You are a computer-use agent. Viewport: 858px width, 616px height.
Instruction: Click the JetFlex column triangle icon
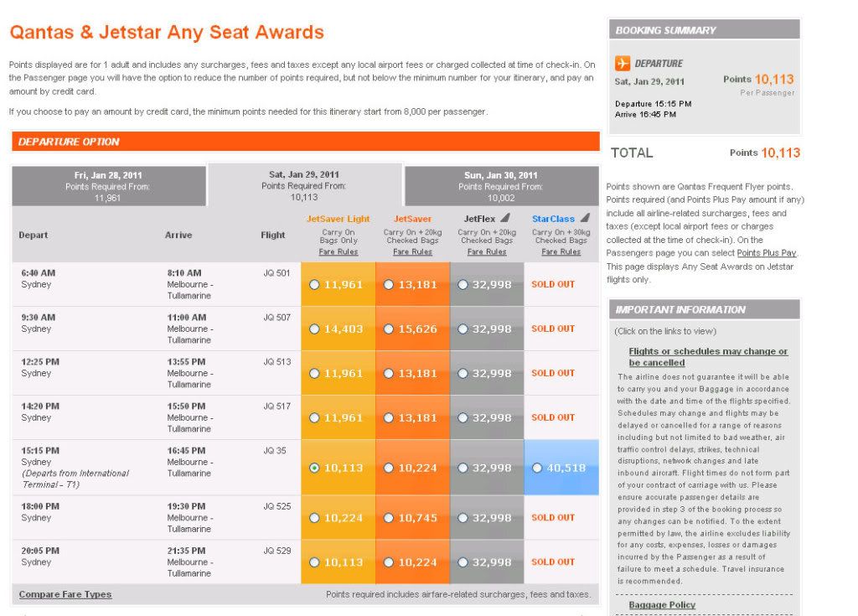(505, 217)
